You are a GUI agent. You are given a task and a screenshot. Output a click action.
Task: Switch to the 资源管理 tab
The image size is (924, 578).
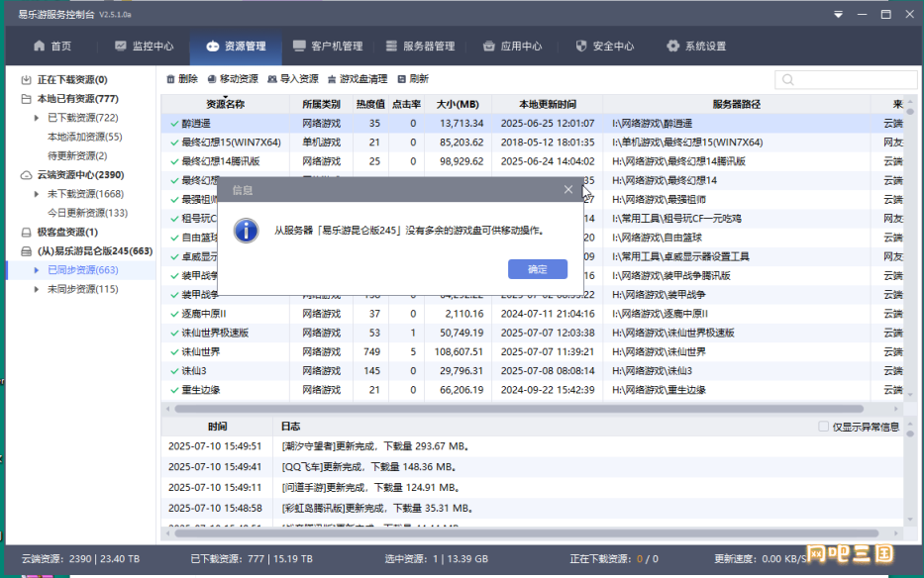236,46
